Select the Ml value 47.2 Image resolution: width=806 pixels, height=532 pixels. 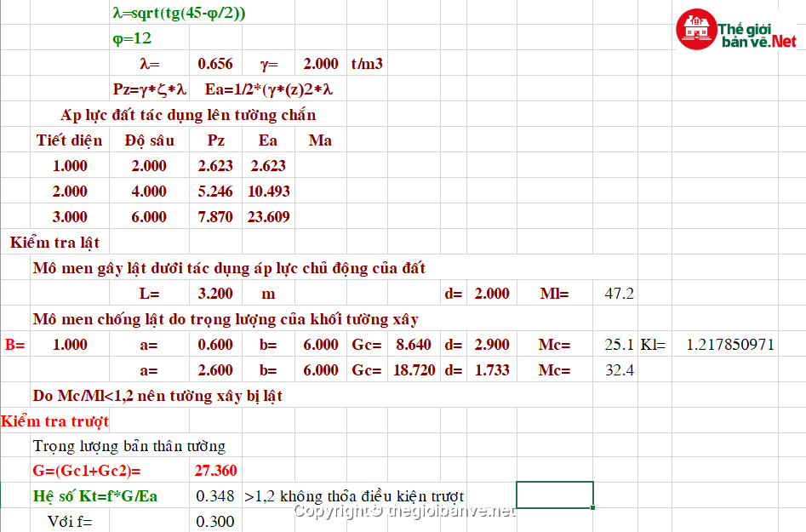(x=620, y=294)
